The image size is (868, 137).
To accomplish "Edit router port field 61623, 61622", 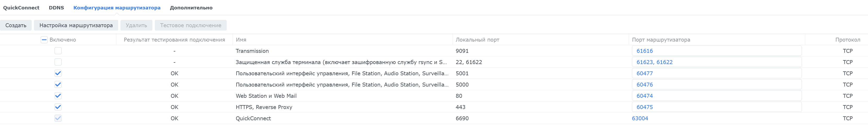I will (716, 62).
